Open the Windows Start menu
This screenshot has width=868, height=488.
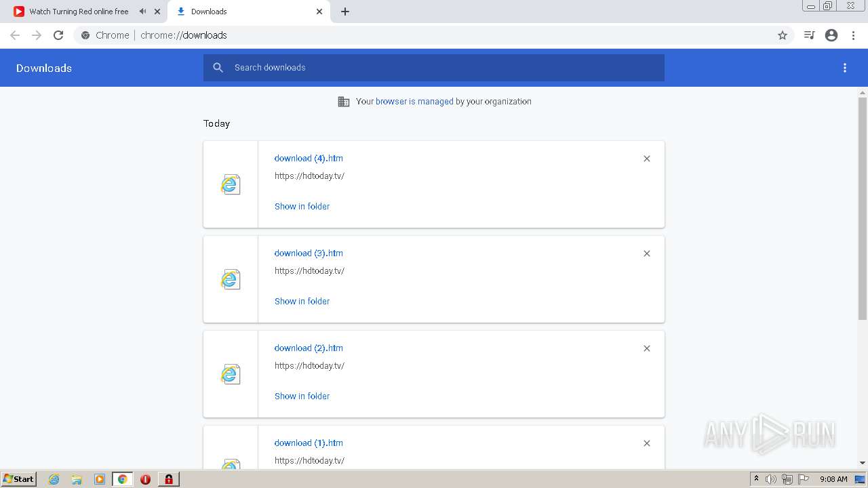pyautogui.click(x=19, y=479)
